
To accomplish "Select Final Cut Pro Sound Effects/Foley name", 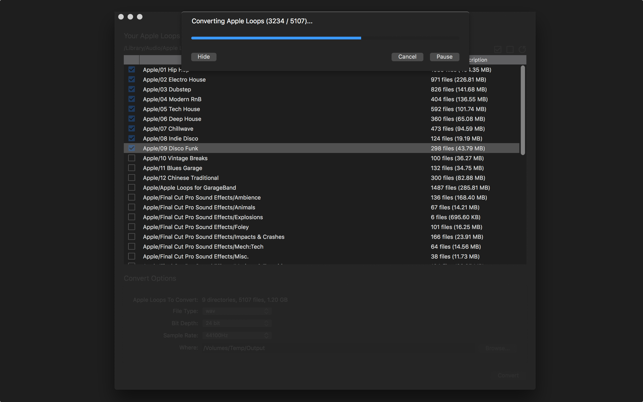I will pos(196,227).
